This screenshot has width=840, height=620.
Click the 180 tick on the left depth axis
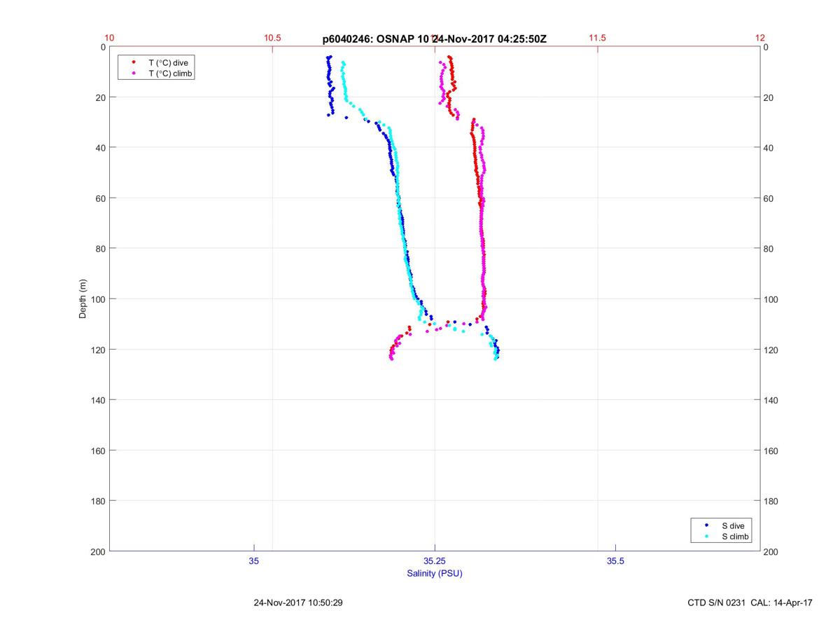point(99,501)
